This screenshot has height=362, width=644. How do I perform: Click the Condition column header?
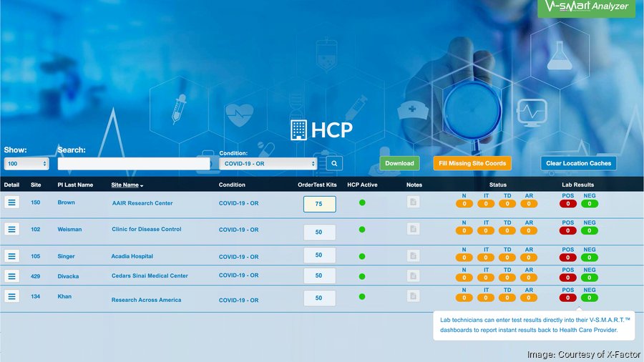(x=232, y=185)
